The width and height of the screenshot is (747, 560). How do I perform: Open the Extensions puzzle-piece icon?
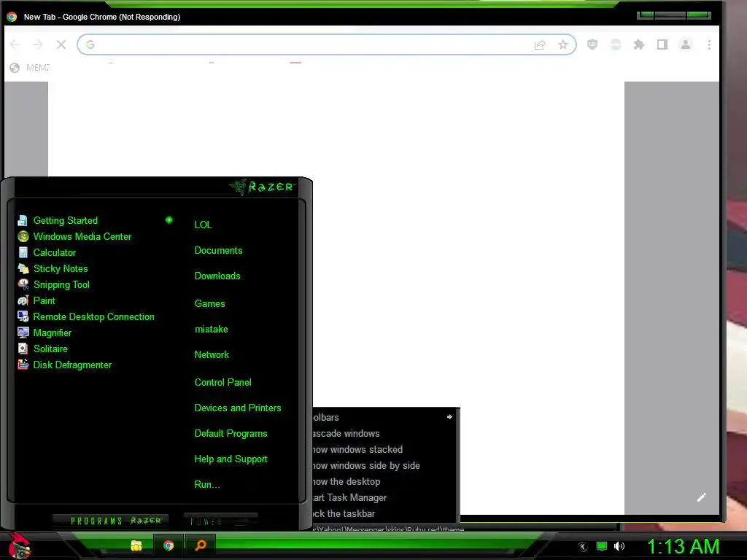[x=639, y=44]
